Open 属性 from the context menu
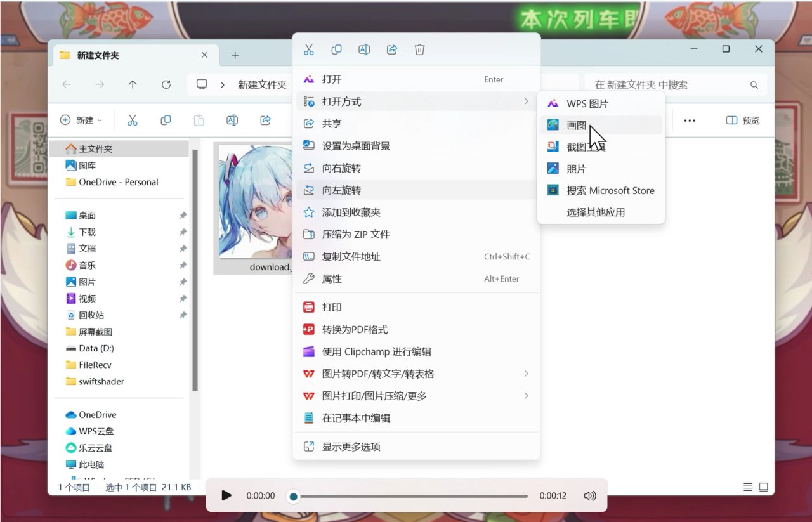Screen dimensions: 812x522 [416, 278]
